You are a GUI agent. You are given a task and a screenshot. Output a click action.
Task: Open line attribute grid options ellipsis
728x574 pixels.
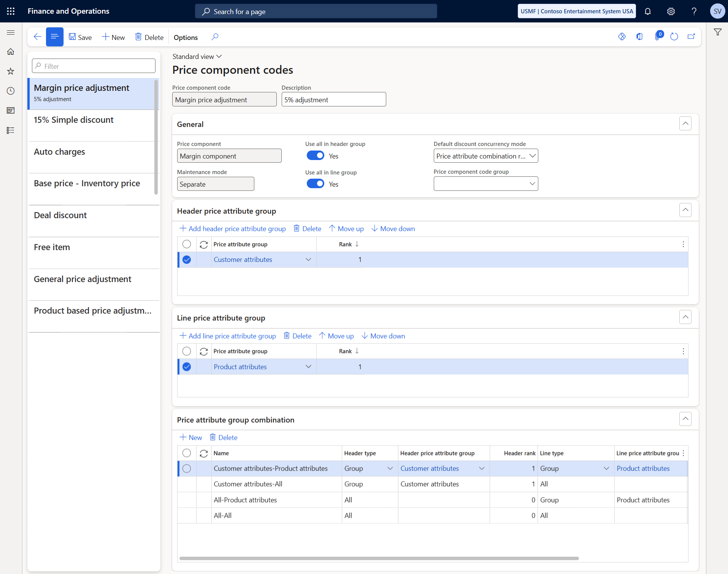click(x=683, y=351)
